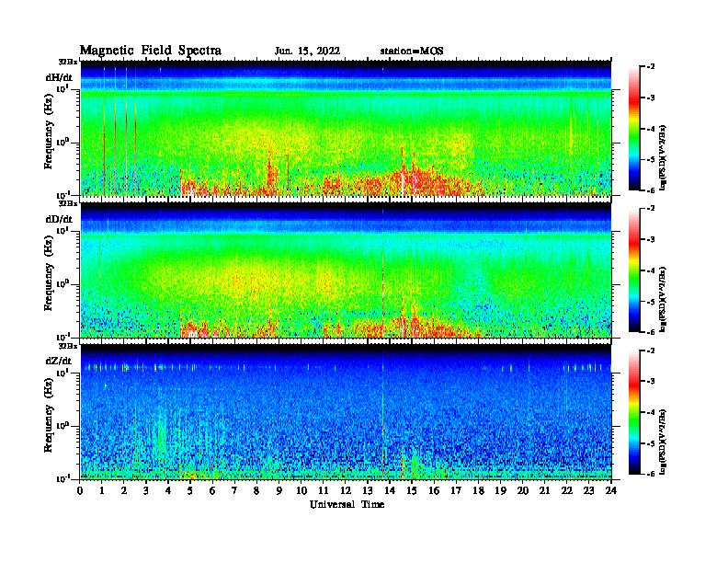Image resolution: width=728 pixels, height=563 pixels.
Task: Click '-3' tick on dZ/dt color bar
Action: point(651,382)
